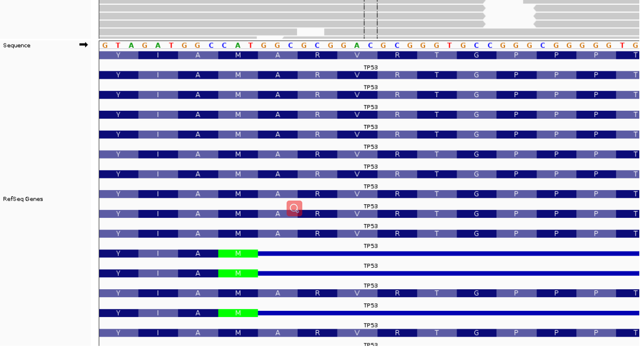644x347 pixels.
Task: Click the dark blue intron line of a transcript
Action: click(420, 254)
